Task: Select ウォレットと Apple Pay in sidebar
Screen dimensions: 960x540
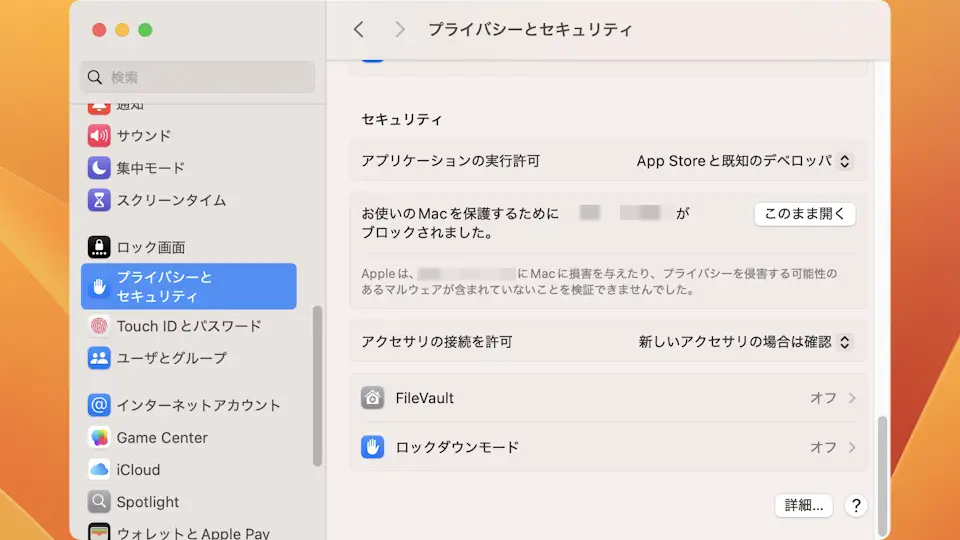Action: 192,533
